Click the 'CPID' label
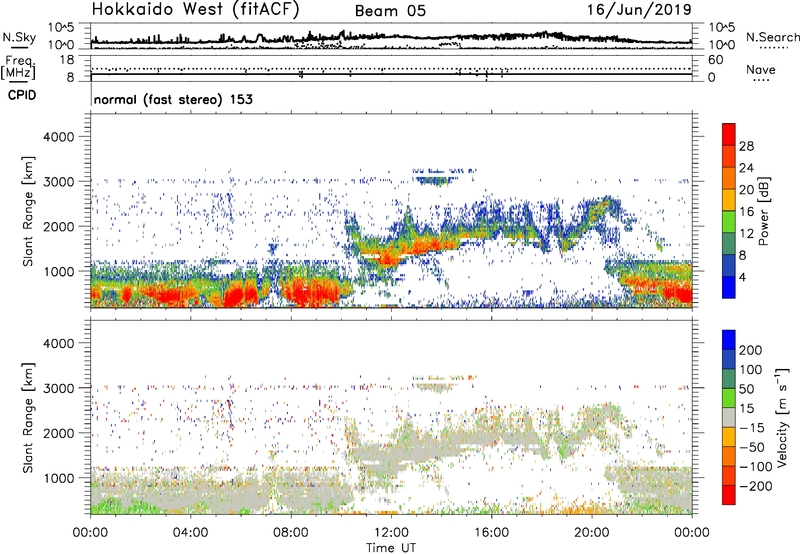The image size is (800, 554). tap(22, 95)
